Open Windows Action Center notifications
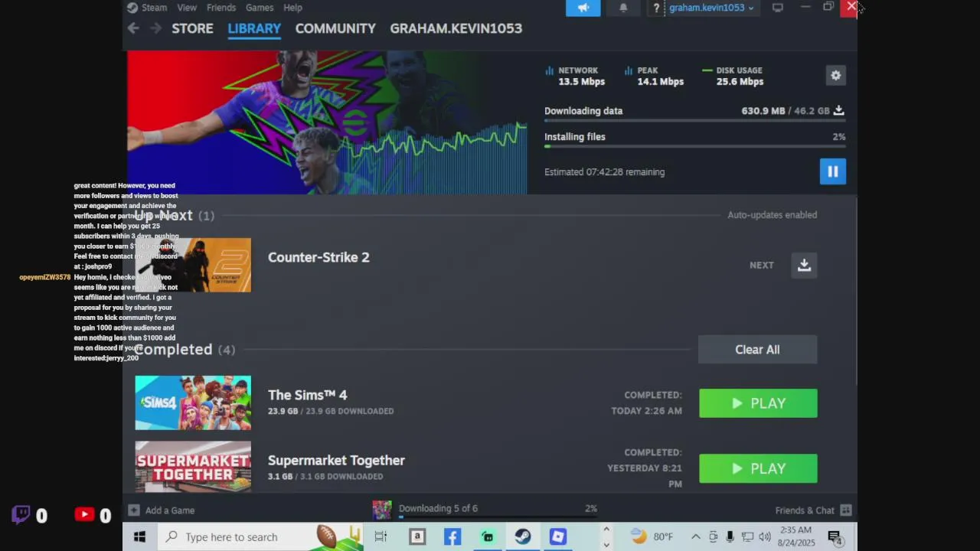 [835, 537]
